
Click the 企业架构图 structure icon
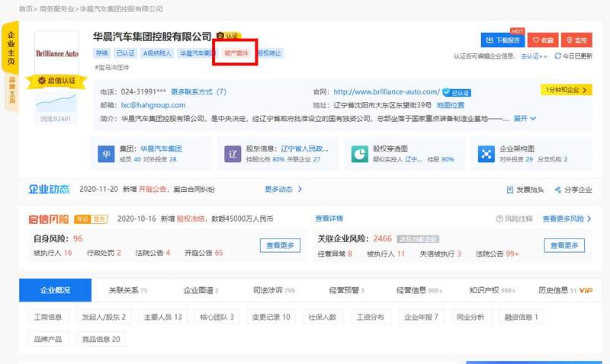pyautogui.click(x=486, y=154)
